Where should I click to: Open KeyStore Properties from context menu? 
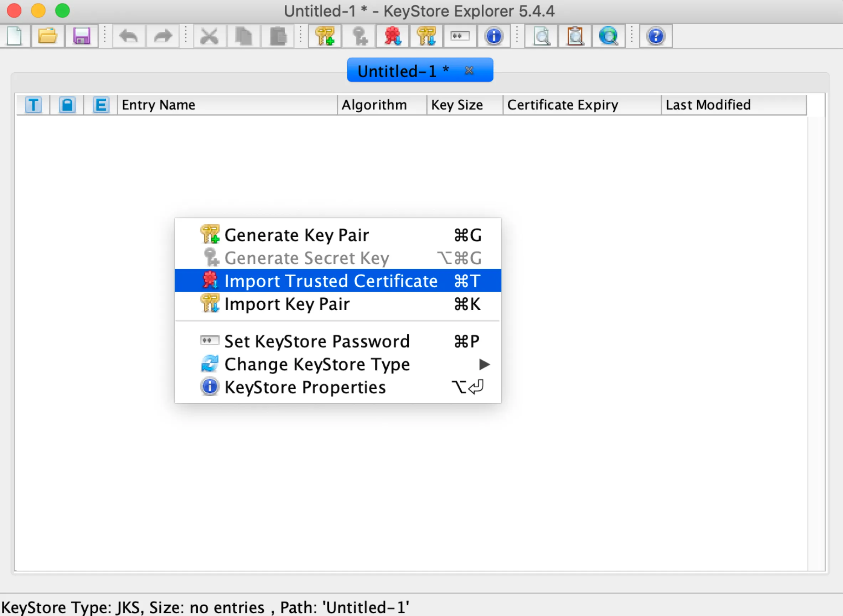coord(337,387)
